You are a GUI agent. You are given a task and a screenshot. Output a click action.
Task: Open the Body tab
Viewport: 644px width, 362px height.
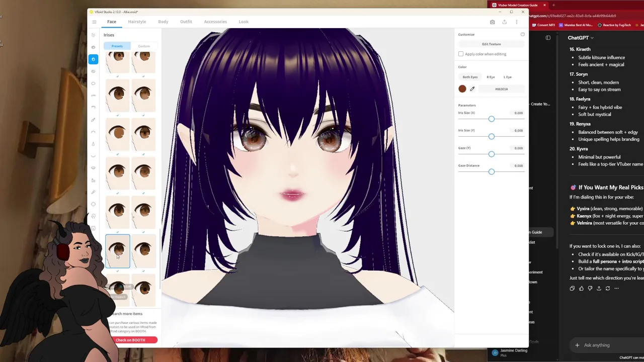point(163,22)
